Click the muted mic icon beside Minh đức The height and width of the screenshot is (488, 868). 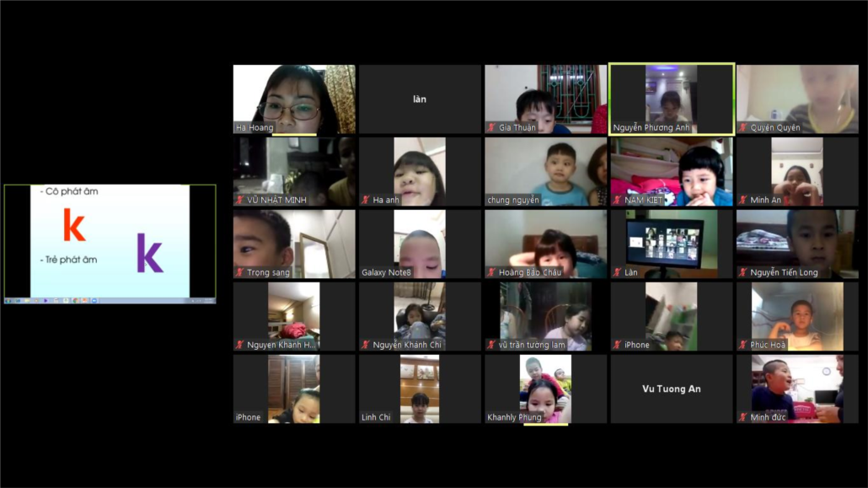tap(743, 418)
